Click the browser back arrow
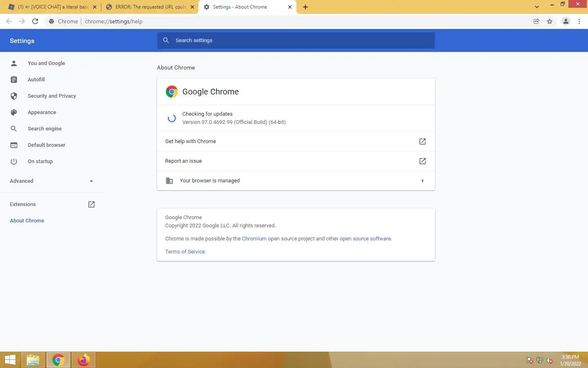This screenshot has height=368, width=588. [x=9, y=21]
